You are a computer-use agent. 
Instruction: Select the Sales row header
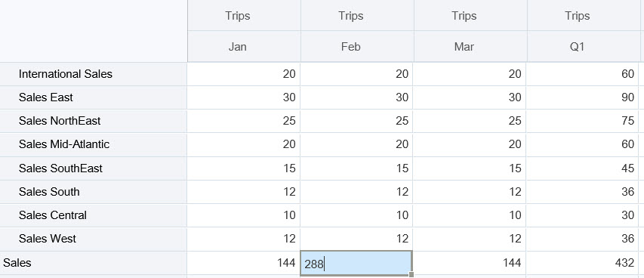point(93,263)
